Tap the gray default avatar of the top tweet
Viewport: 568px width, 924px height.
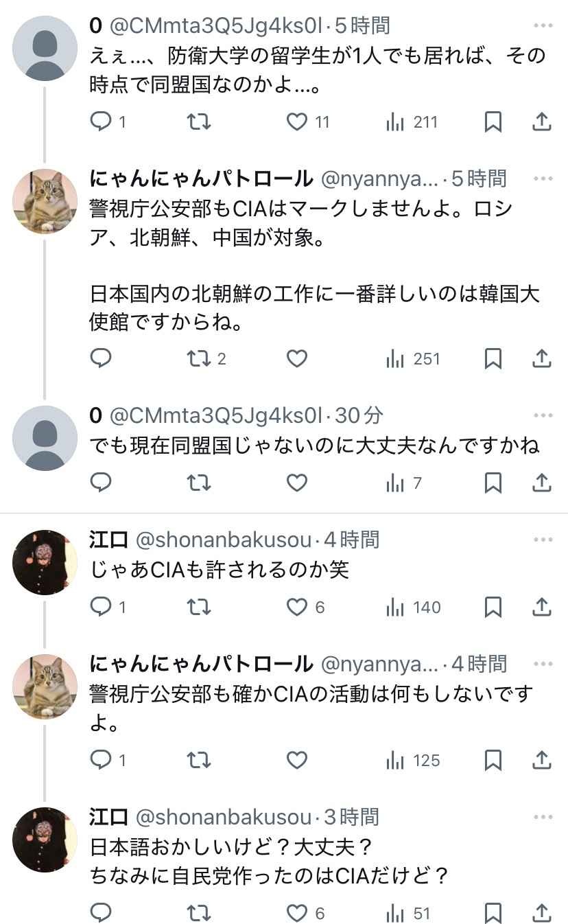pos(45,48)
